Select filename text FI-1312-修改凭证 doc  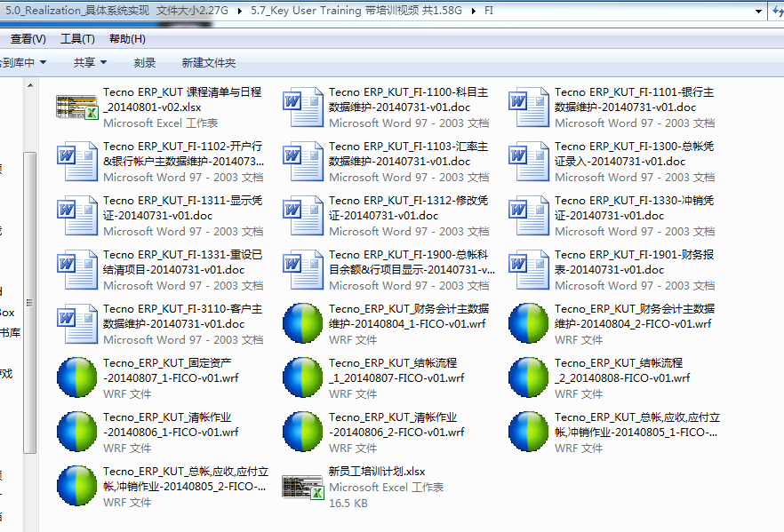point(409,208)
